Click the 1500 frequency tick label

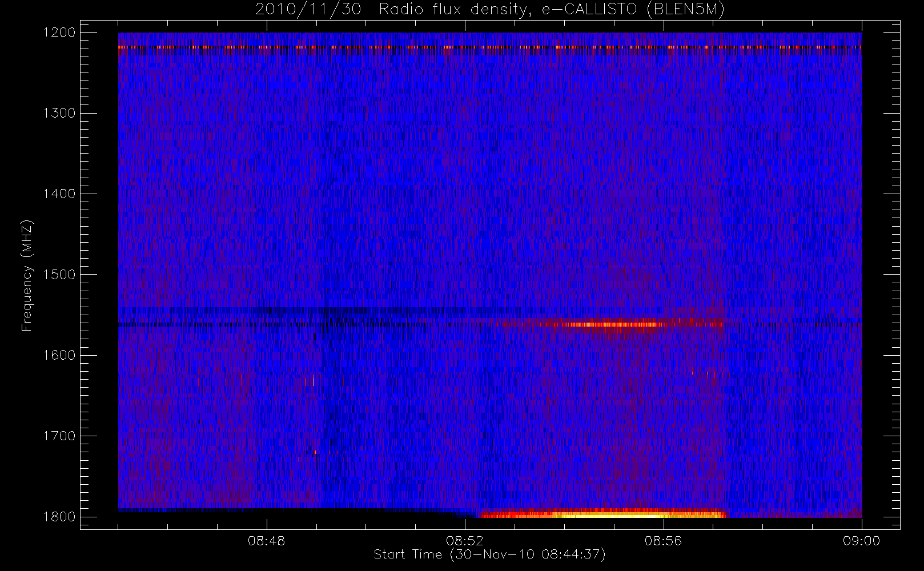(59, 275)
